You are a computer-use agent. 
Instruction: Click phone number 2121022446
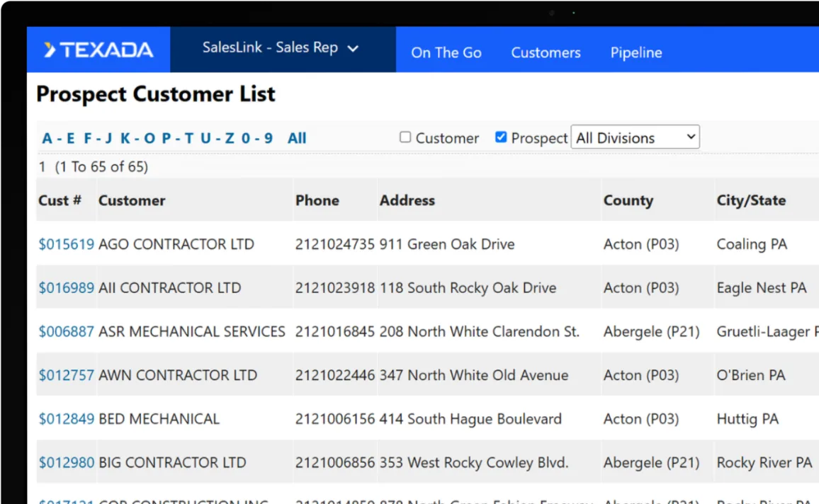(x=335, y=375)
